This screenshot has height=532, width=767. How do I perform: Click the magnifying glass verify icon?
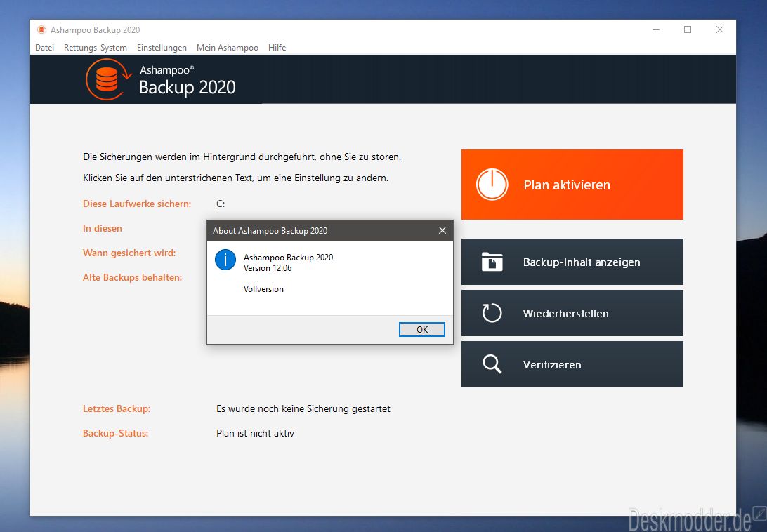tap(492, 364)
